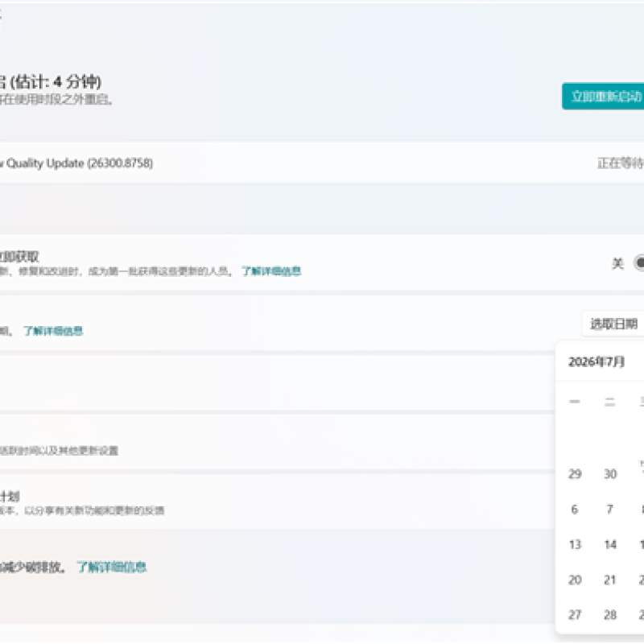Image resolution: width=644 pixels, height=644 pixels.
Task: Open 了解详细信息 link in 立即获取 row
Action: coord(271,271)
